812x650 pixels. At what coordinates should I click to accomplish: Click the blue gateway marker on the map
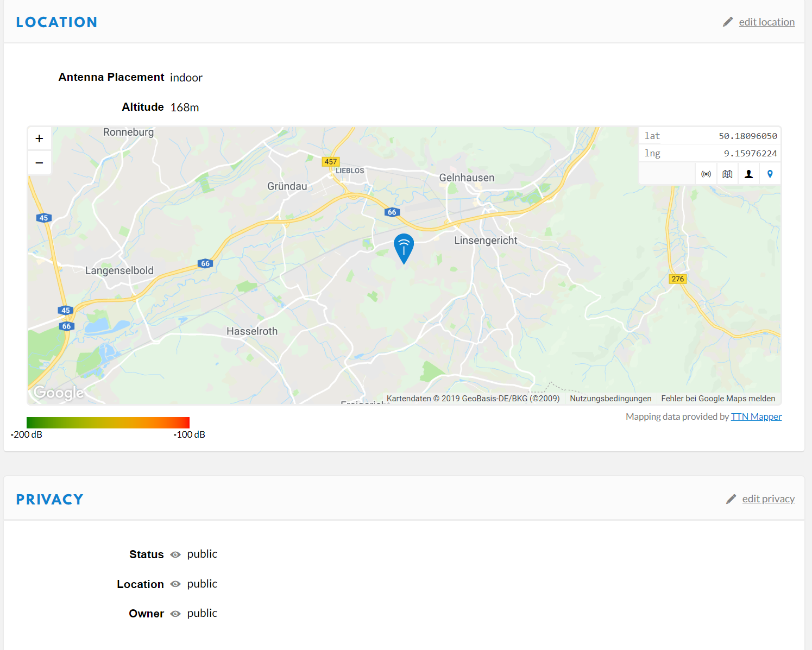404,249
